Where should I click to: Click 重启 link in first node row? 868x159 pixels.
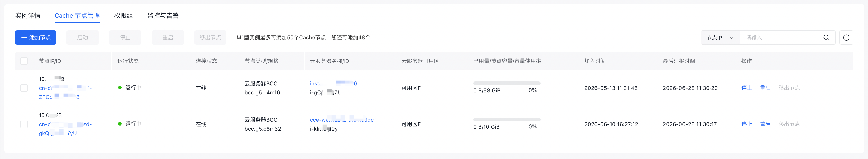pos(765,88)
